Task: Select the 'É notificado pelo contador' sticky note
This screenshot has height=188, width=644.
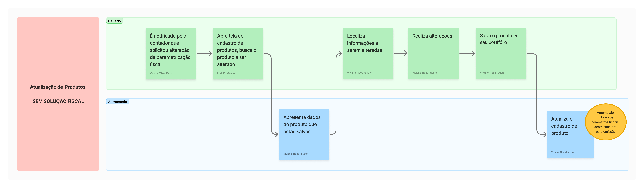Action: point(170,54)
